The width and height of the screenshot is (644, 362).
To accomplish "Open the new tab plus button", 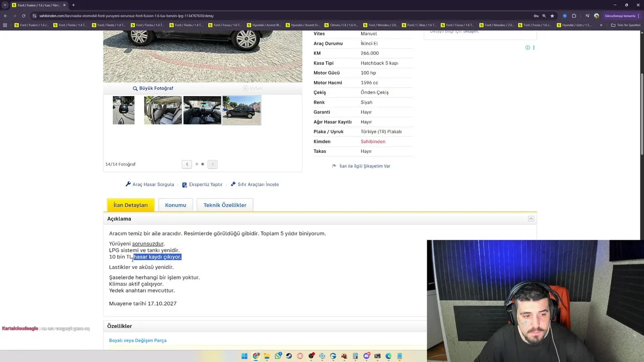I will pyautogui.click(x=73, y=5).
